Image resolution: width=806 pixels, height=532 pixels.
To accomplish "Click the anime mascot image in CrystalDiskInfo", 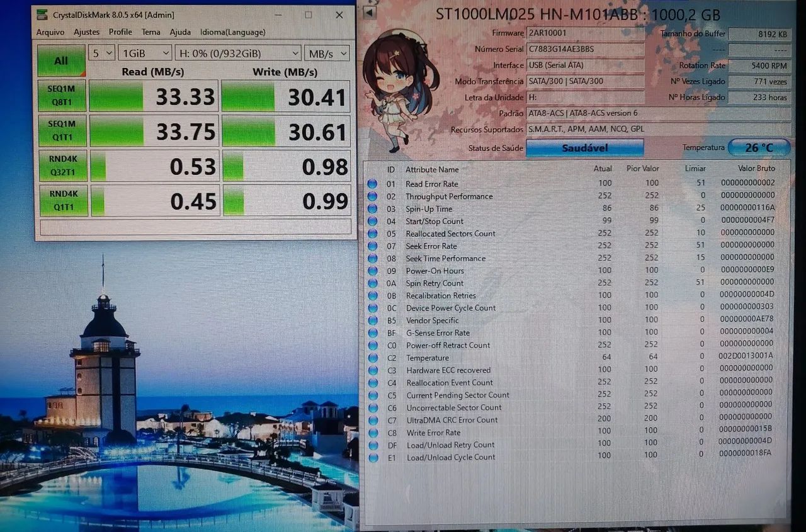I will click(x=400, y=91).
